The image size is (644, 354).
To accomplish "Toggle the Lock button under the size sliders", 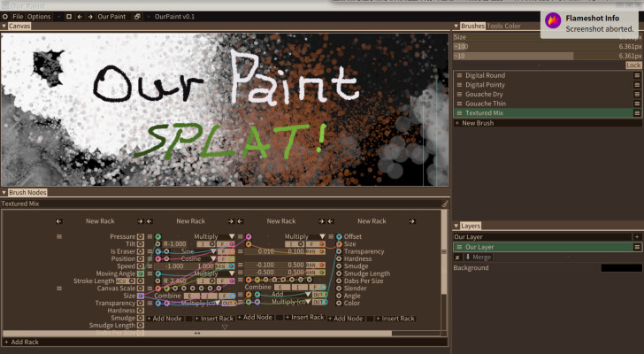I will pos(632,65).
